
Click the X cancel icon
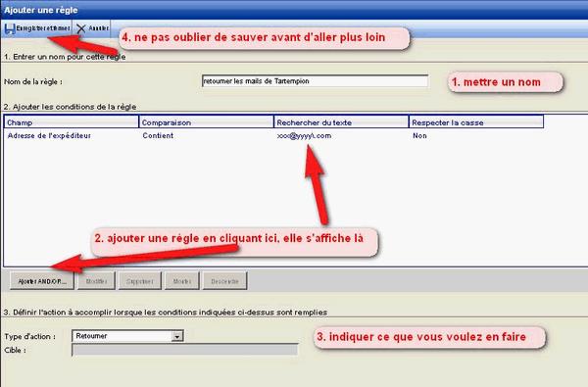tap(81, 28)
